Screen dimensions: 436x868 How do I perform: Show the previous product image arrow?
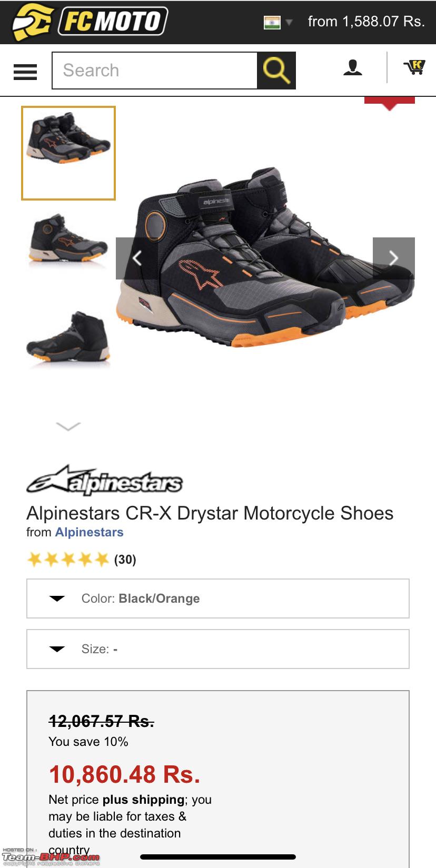tap(137, 258)
